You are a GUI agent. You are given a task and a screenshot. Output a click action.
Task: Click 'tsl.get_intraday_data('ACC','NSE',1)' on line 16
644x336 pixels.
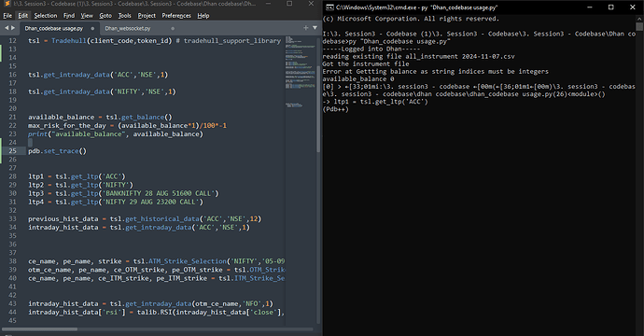(x=98, y=75)
